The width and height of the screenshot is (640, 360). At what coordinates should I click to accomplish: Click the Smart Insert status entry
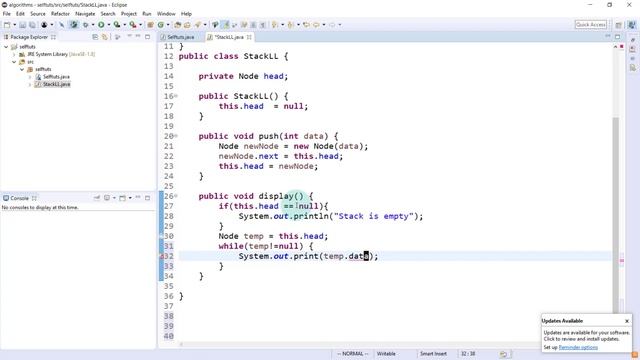(x=433, y=354)
